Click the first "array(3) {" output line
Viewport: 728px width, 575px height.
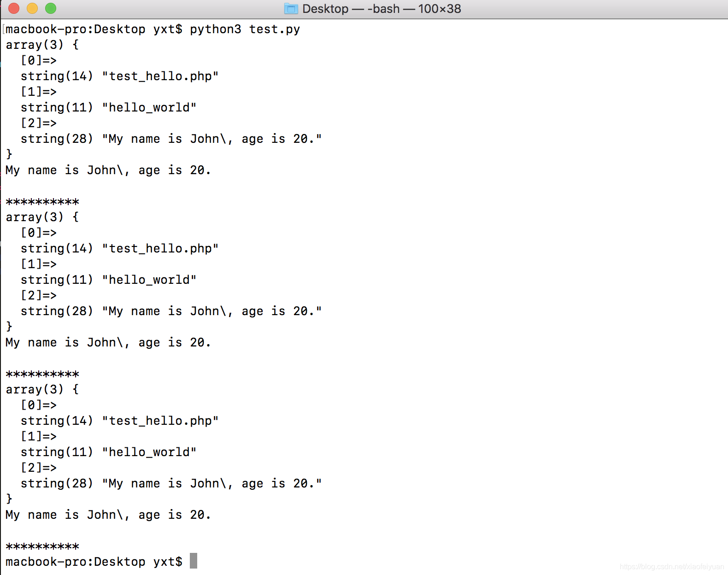(x=42, y=45)
